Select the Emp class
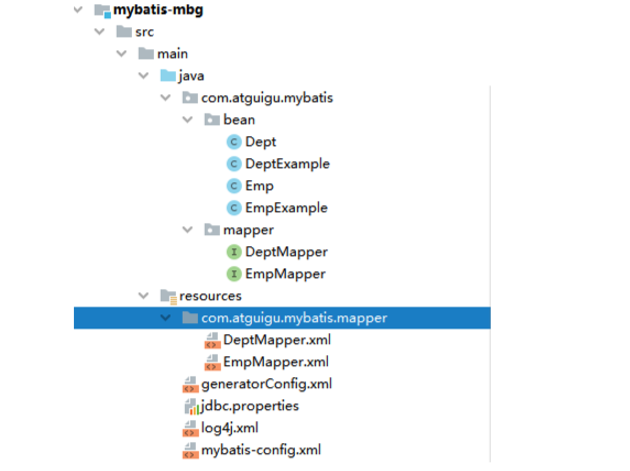 point(259,186)
